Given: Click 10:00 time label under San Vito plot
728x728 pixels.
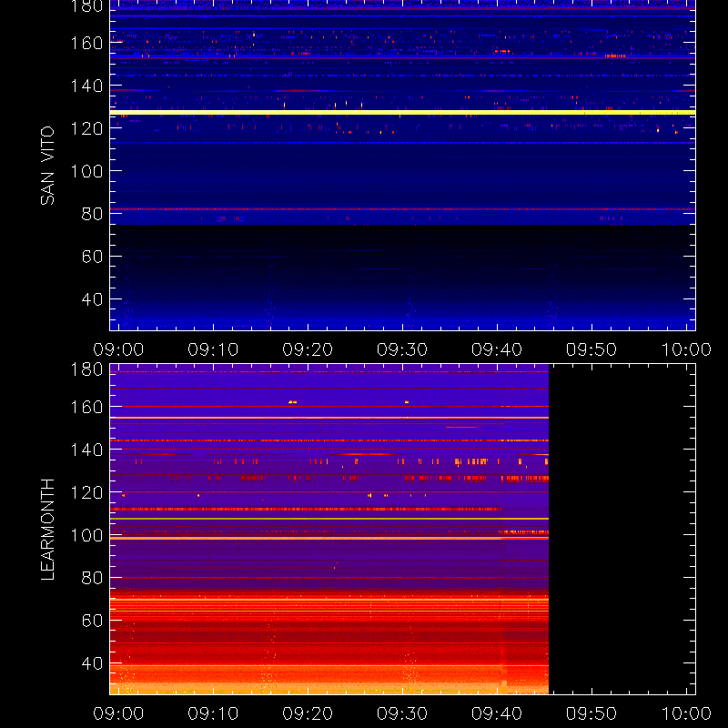Looking at the screenshot, I should tap(686, 349).
